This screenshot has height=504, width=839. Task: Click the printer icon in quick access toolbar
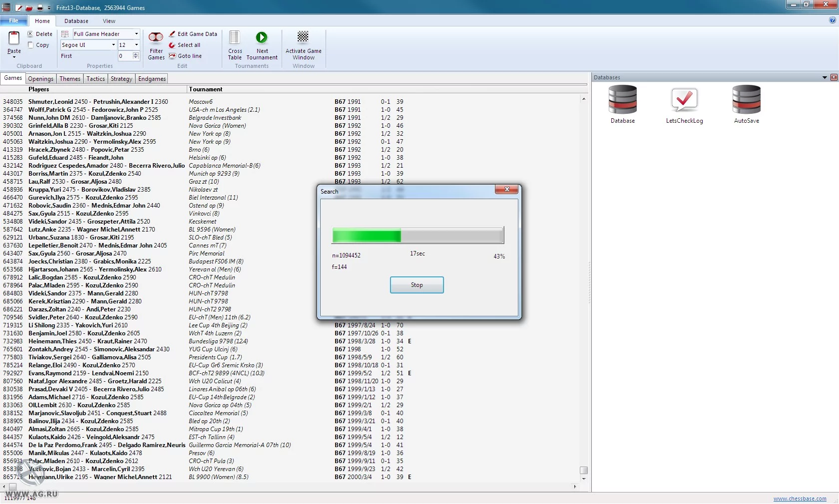[x=40, y=7]
